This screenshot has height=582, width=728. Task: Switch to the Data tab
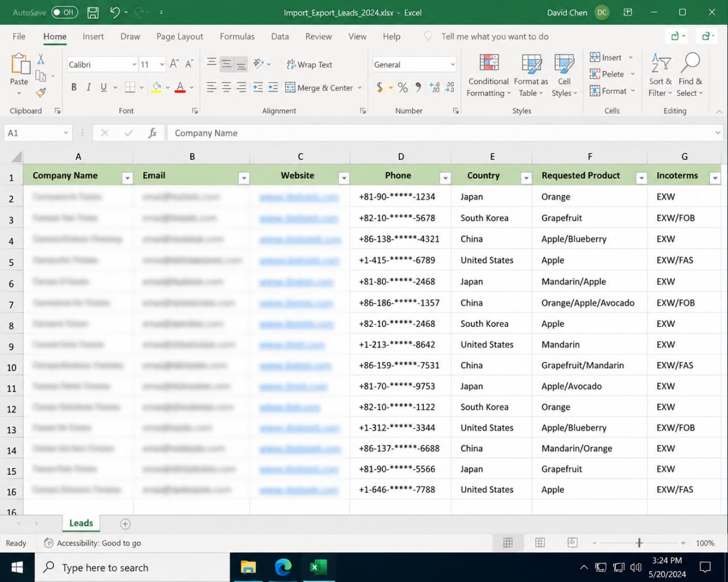pos(280,36)
